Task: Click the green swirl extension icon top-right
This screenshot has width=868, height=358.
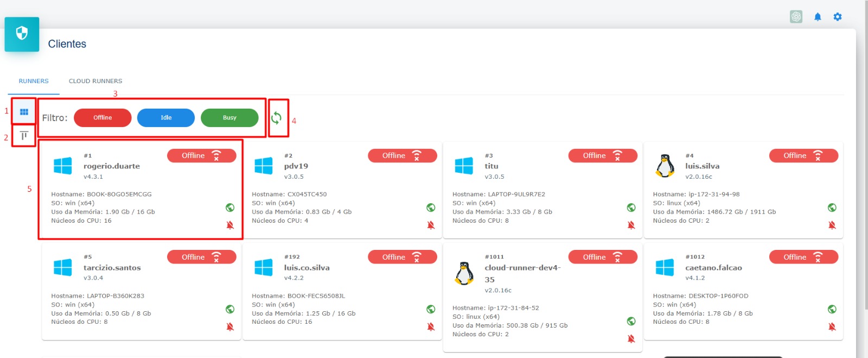Action: [x=796, y=17]
